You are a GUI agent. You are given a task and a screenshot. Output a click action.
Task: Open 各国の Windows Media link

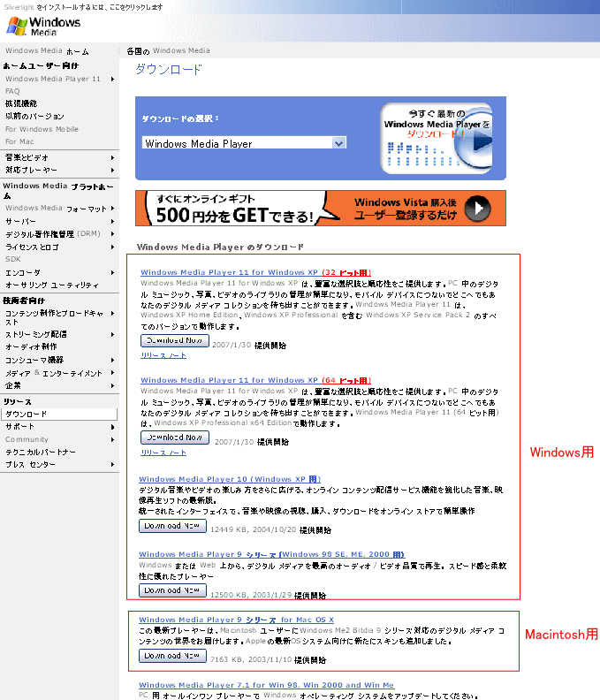tap(168, 51)
